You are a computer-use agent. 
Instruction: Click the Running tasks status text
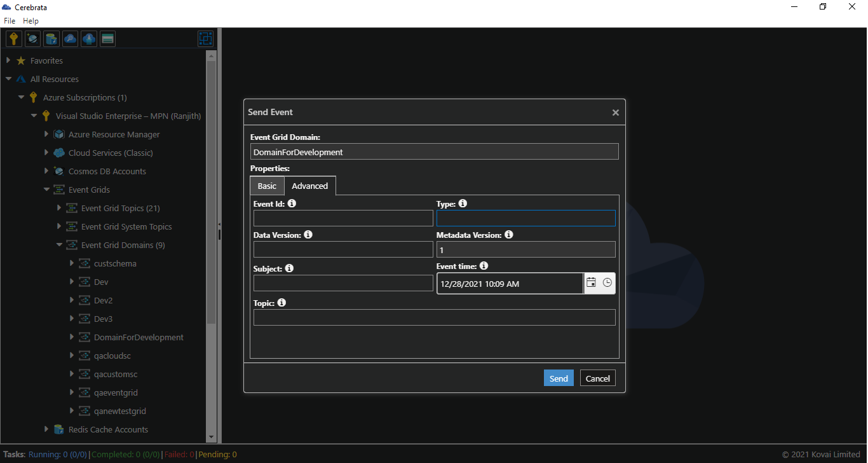point(58,454)
